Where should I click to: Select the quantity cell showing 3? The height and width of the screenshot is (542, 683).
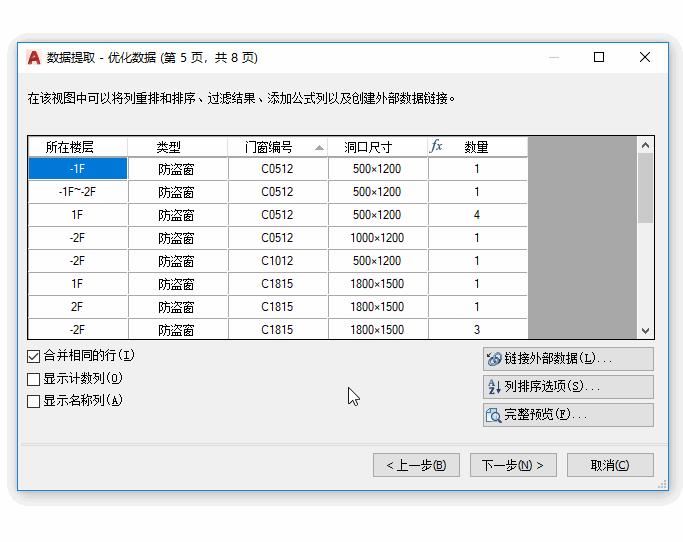tap(477, 329)
